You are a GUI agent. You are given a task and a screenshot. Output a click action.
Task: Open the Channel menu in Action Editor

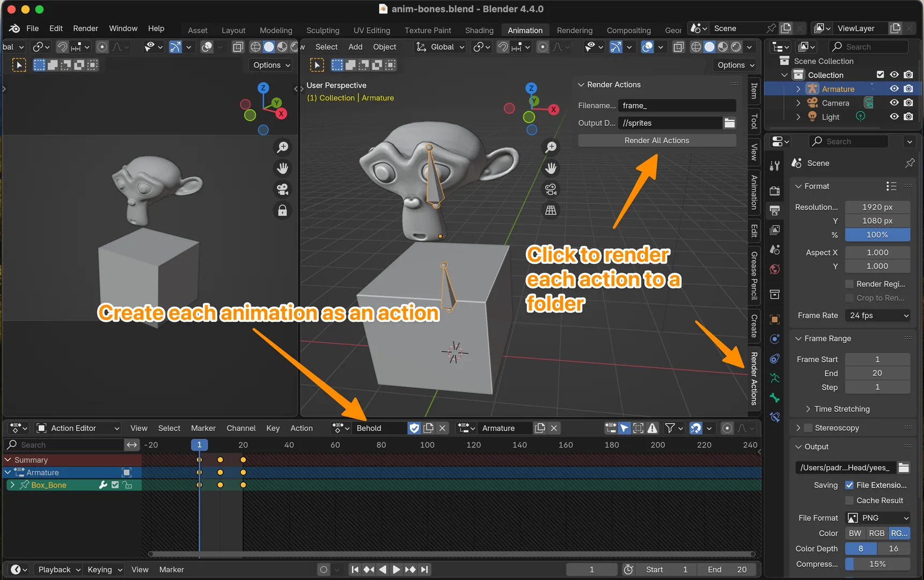241,428
